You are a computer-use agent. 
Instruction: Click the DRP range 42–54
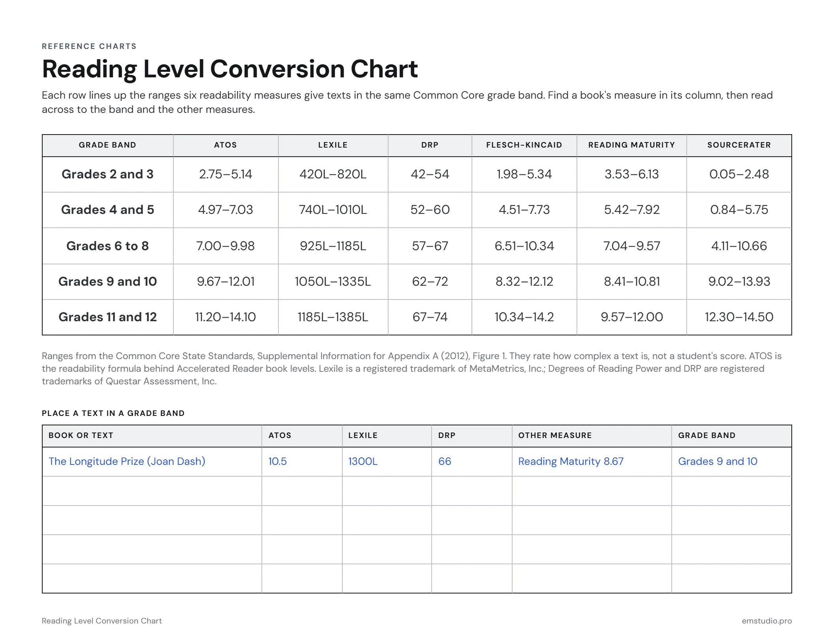[x=430, y=174]
